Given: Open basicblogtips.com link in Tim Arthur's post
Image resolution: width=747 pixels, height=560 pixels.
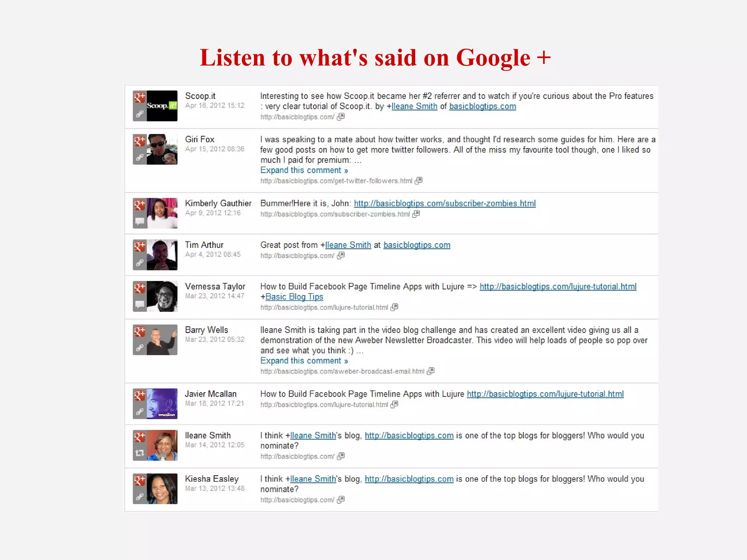Looking at the screenshot, I should (417, 245).
